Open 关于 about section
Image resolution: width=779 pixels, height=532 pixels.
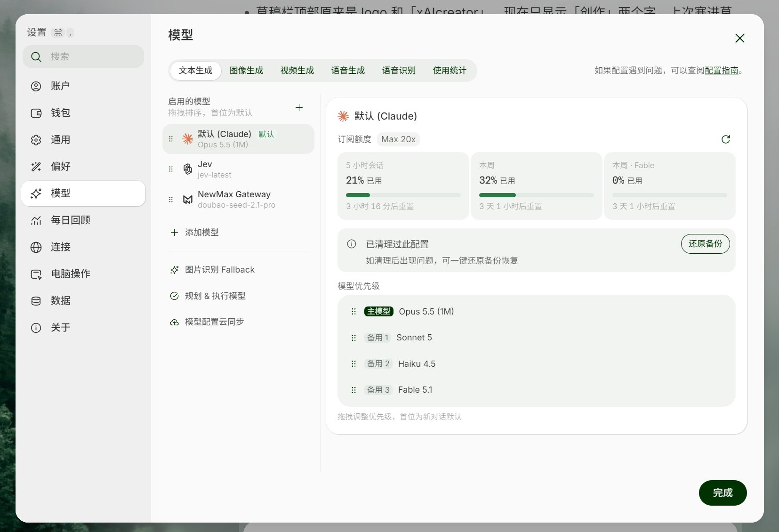click(x=83, y=328)
